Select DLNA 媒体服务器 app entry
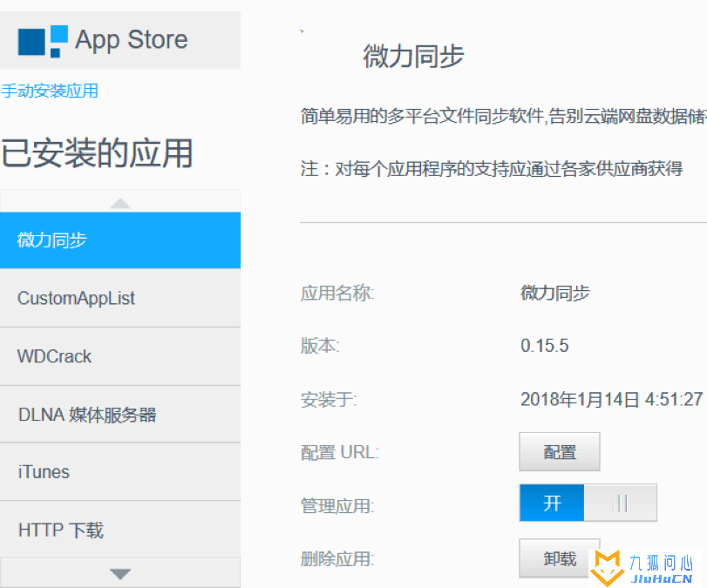Viewport: 707px width, 588px height. click(x=120, y=415)
